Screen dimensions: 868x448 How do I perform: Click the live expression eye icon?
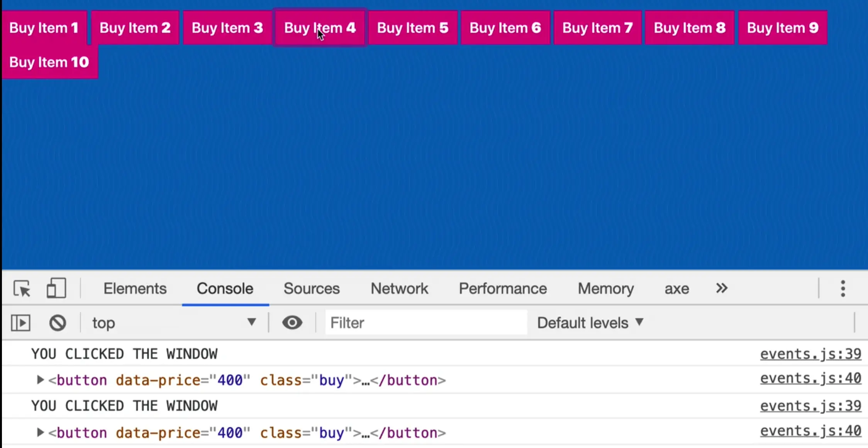[x=292, y=322]
